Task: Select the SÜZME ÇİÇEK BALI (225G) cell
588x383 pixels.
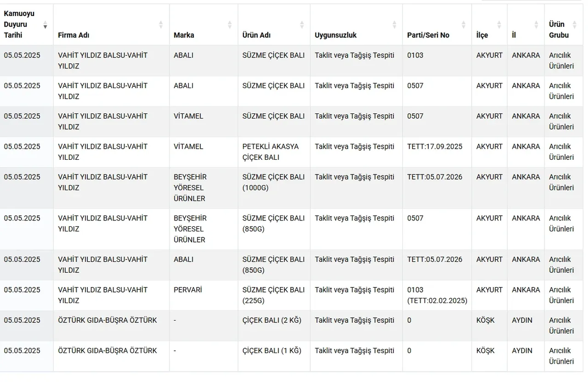Action: tap(273, 295)
